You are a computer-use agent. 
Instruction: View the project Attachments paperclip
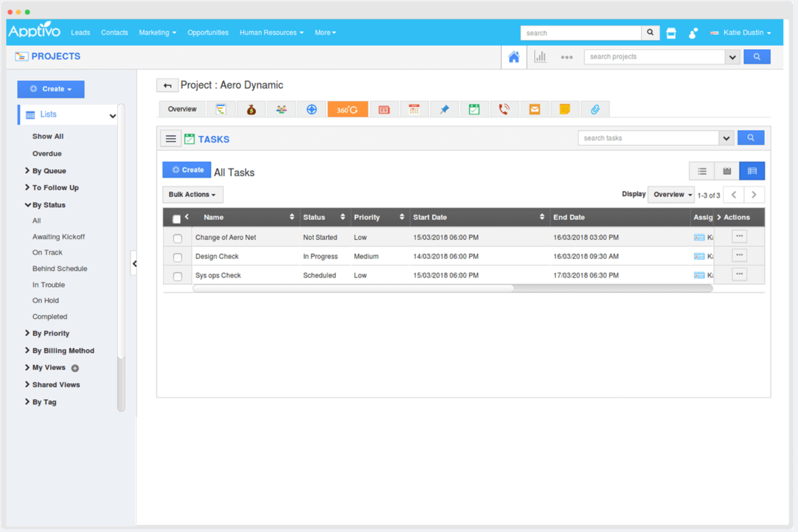coord(595,109)
